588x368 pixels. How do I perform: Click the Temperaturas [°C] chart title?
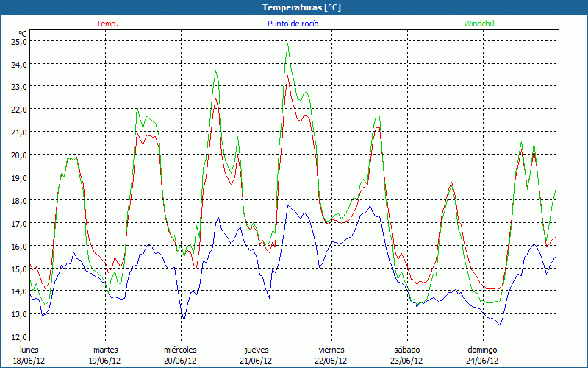click(x=301, y=7)
